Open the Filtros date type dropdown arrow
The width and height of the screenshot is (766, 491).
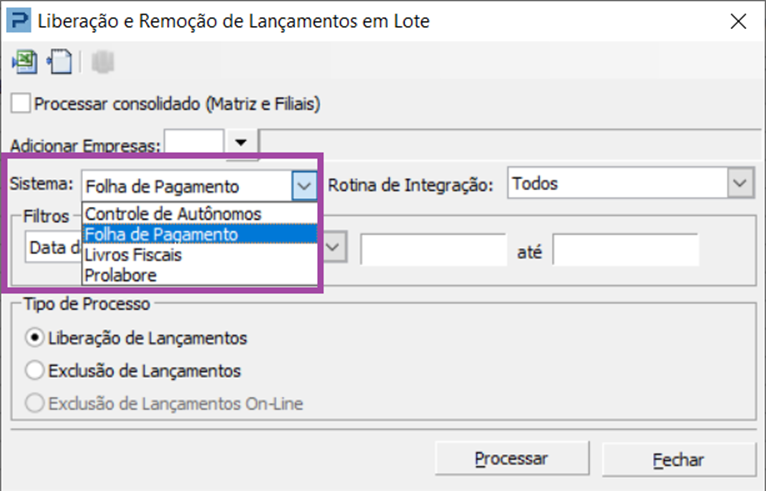333,247
